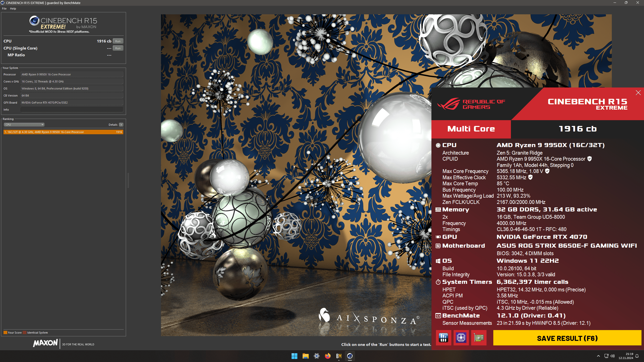Click the Info text field
The height and width of the screenshot is (362, 644).
pos(72,110)
